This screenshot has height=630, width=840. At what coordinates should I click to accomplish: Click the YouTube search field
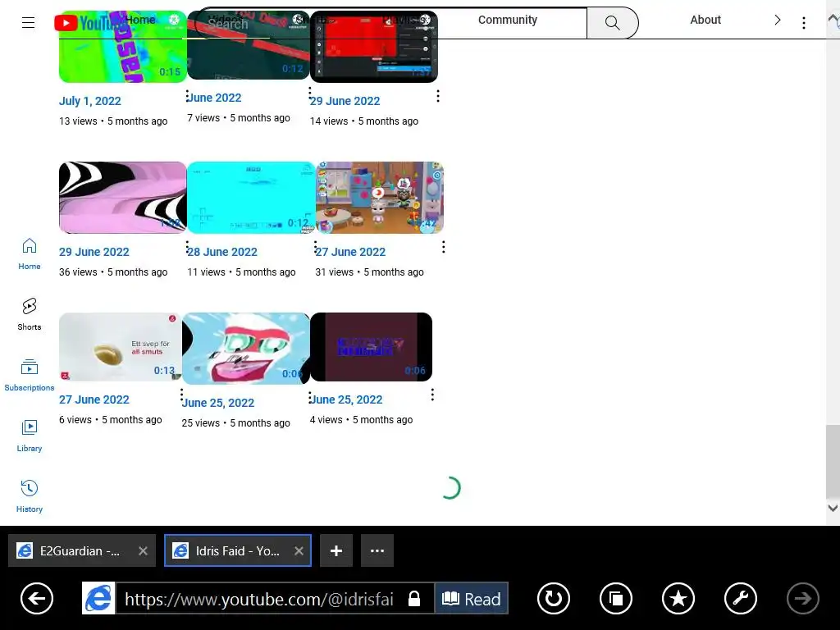[x=391, y=23]
